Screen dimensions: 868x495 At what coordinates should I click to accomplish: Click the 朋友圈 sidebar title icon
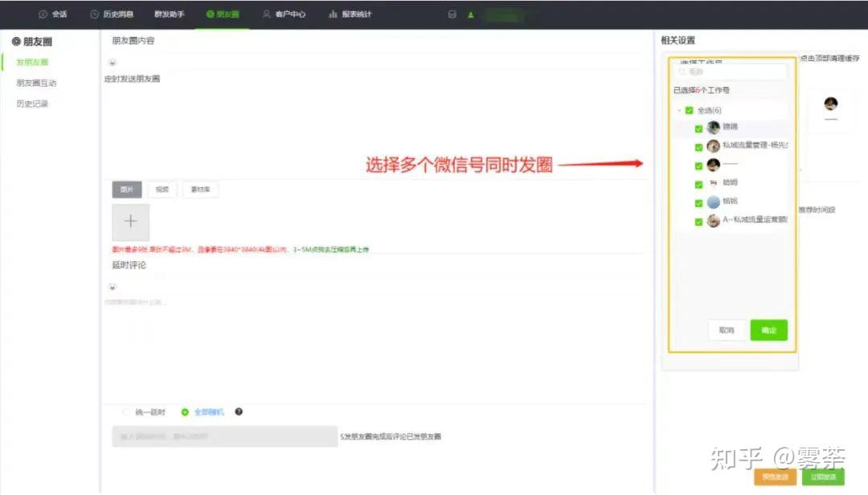tap(16, 42)
